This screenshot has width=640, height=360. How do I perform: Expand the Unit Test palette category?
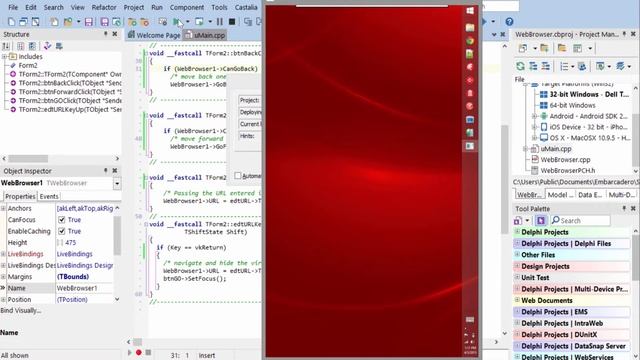coord(517,277)
